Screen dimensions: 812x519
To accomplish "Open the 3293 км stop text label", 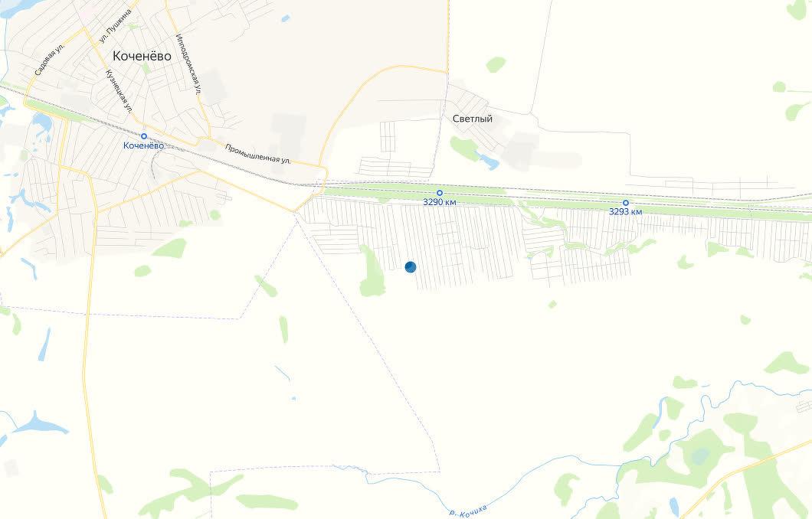I will [626, 211].
